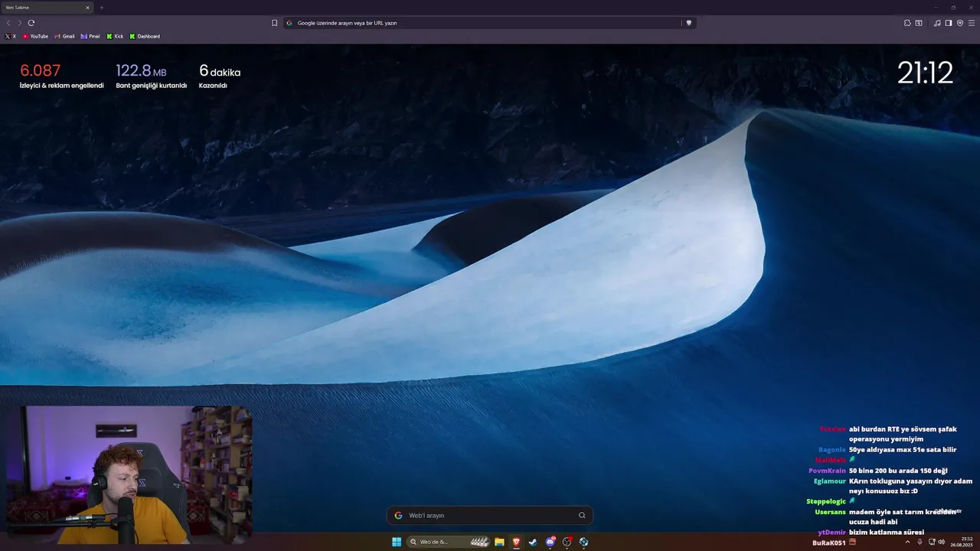Open the taskbar date and time
The image size is (980, 551).
tap(962, 542)
